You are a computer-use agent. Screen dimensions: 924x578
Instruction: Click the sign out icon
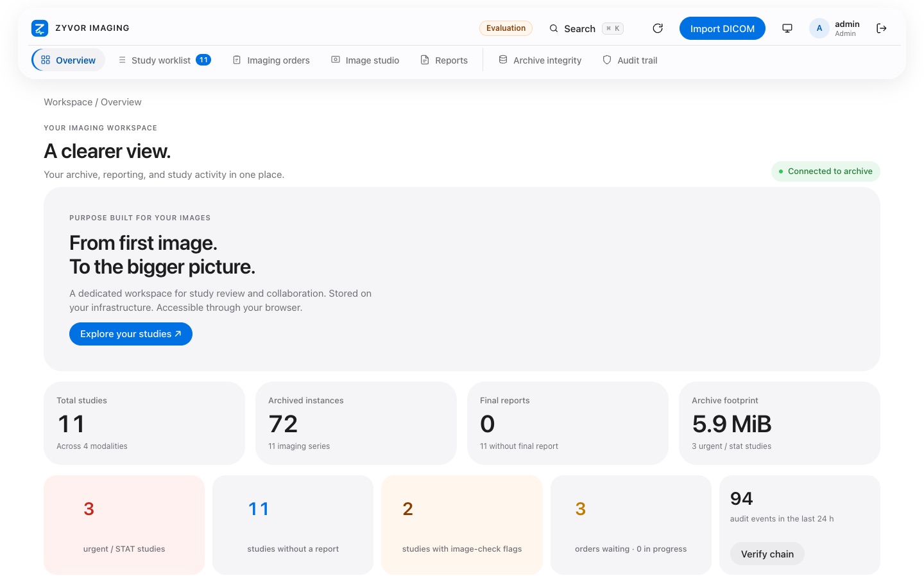[x=882, y=28]
